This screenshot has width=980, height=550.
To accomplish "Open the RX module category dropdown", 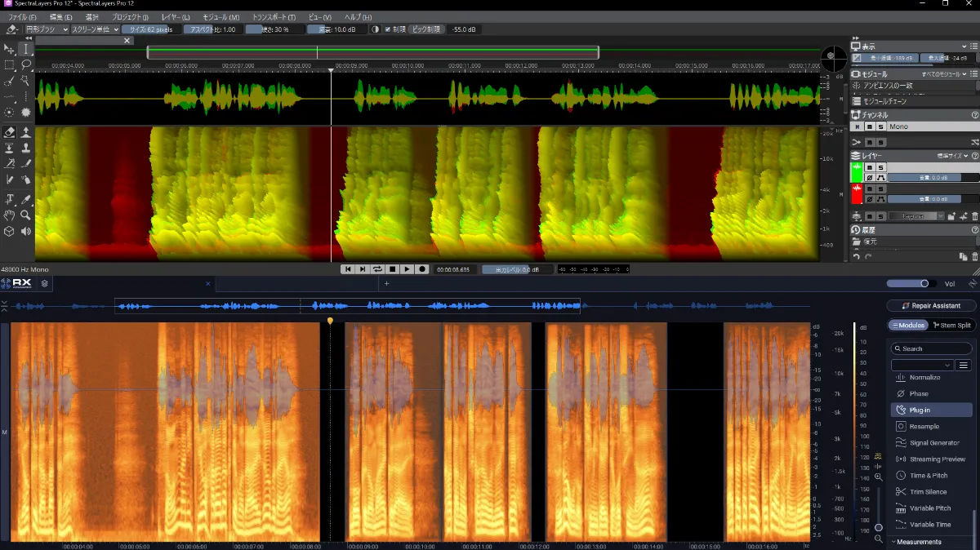I will [x=923, y=365].
